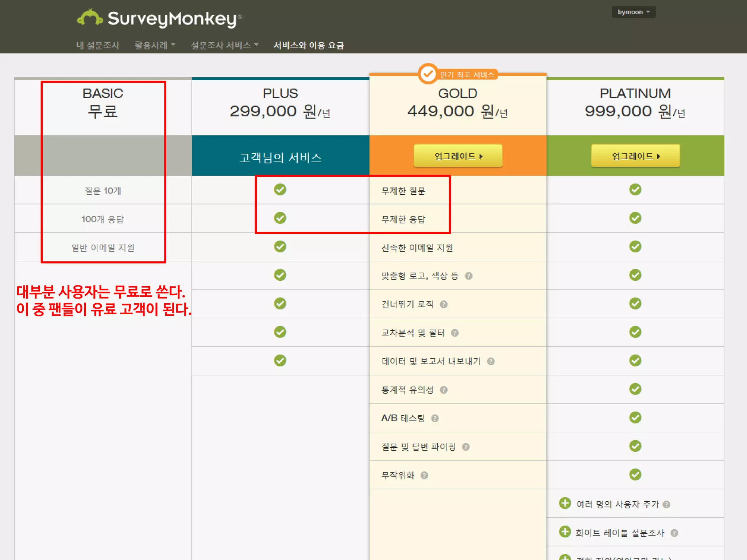Click the 449,000 원/년 price

click(x=458, y=111)
